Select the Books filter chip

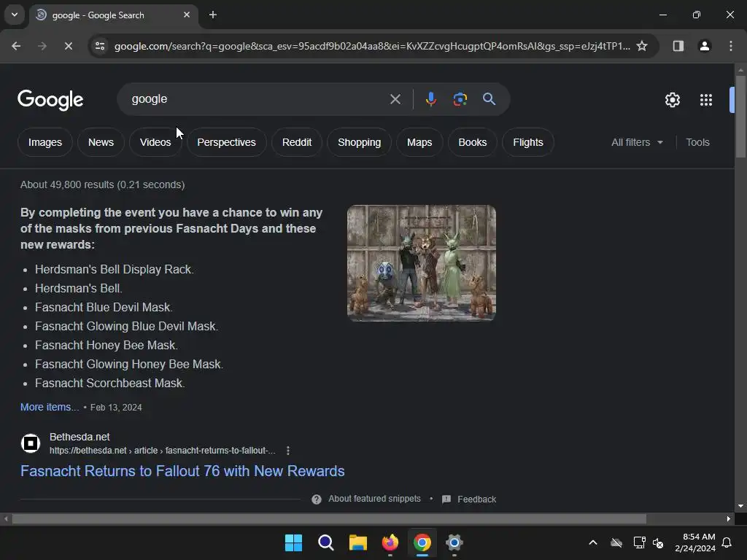coord(472,142)
